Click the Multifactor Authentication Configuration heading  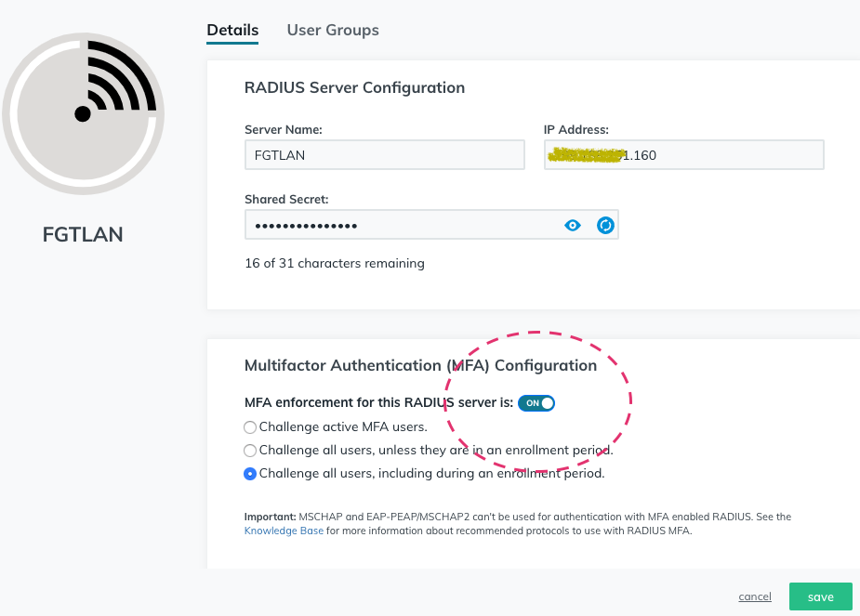coord(420,365)
